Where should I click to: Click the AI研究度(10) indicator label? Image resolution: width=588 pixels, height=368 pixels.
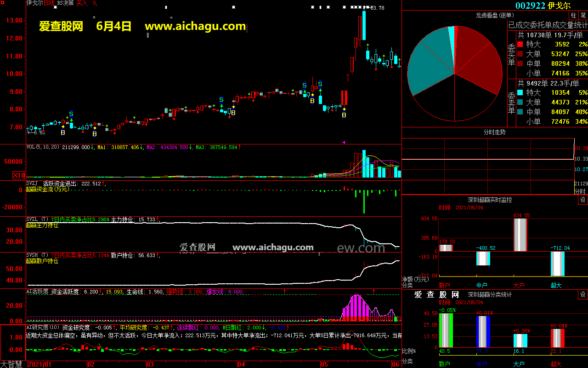tap(43, 327)
